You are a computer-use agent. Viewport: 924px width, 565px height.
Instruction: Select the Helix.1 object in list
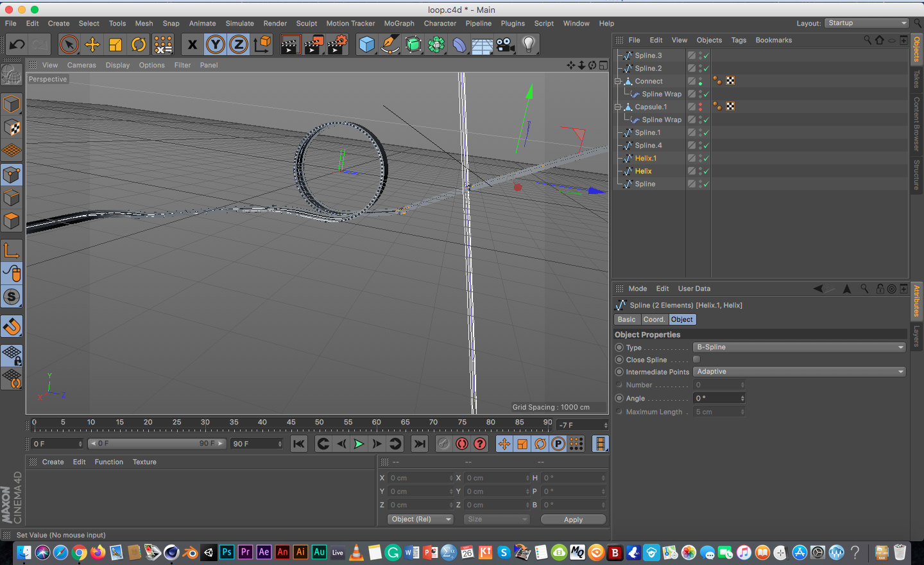646,159
